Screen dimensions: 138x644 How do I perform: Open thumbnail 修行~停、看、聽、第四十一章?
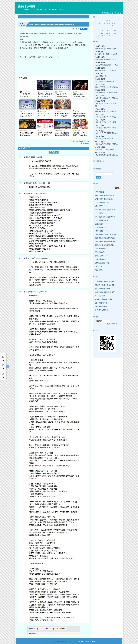coord(45,108)
